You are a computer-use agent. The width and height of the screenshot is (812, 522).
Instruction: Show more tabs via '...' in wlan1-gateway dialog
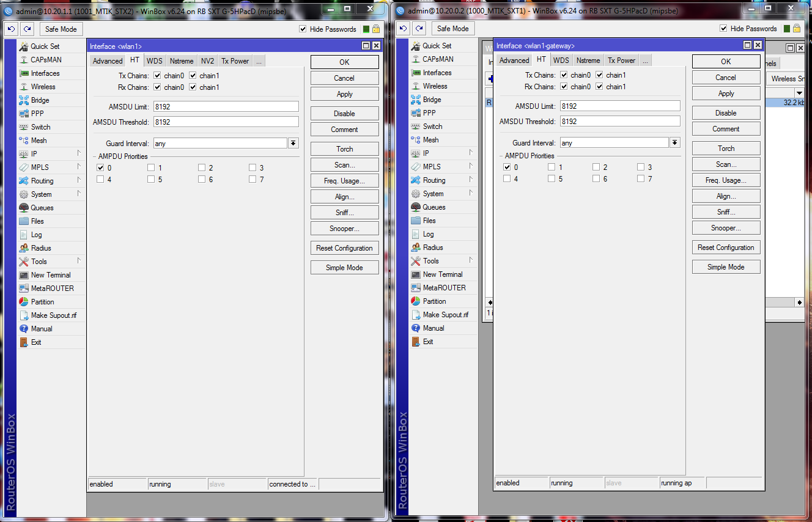(644, 61)
